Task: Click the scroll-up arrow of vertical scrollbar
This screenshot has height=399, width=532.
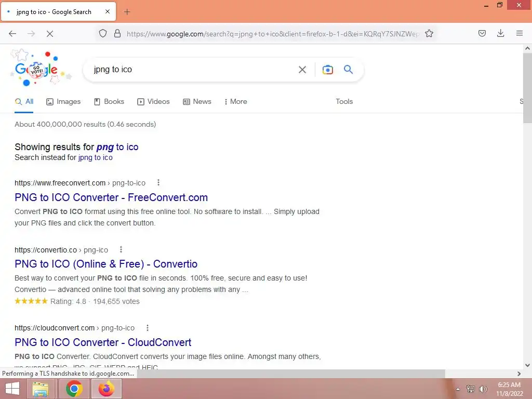Action: point(527,48)
